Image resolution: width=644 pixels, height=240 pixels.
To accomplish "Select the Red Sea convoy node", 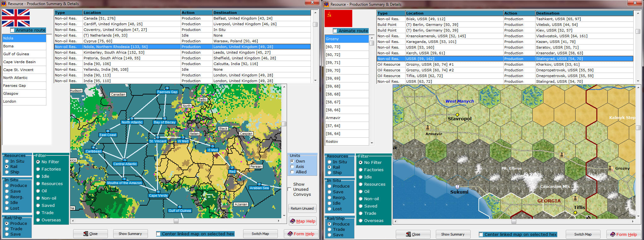I will pos(232,171).
